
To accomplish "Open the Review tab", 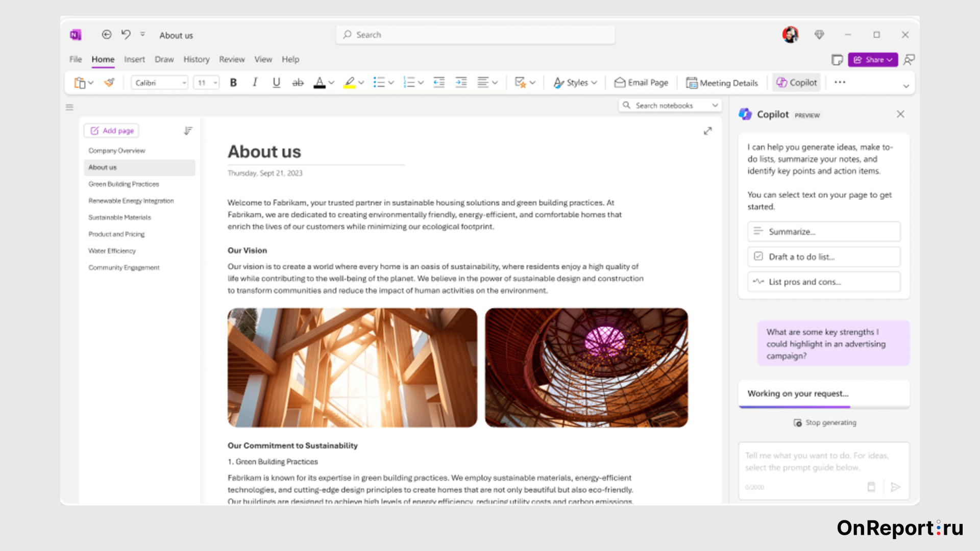I will tap(232, 59).
